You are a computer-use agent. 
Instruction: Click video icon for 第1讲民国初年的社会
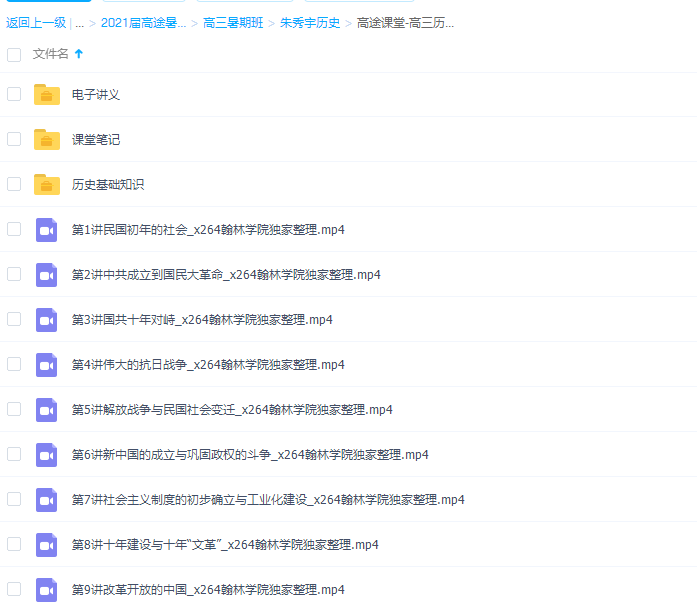pyautogui.click(x=47, y=230)
